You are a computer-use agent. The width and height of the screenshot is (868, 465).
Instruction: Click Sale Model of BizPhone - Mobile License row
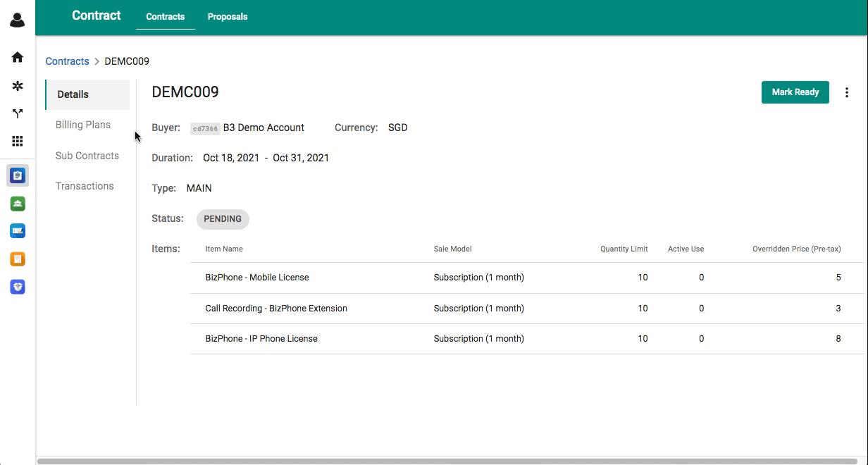coord(479,278)
